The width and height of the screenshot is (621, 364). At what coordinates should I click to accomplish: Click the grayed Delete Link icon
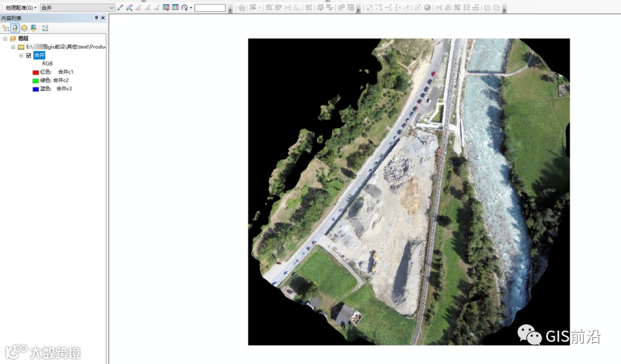[157, 7]
